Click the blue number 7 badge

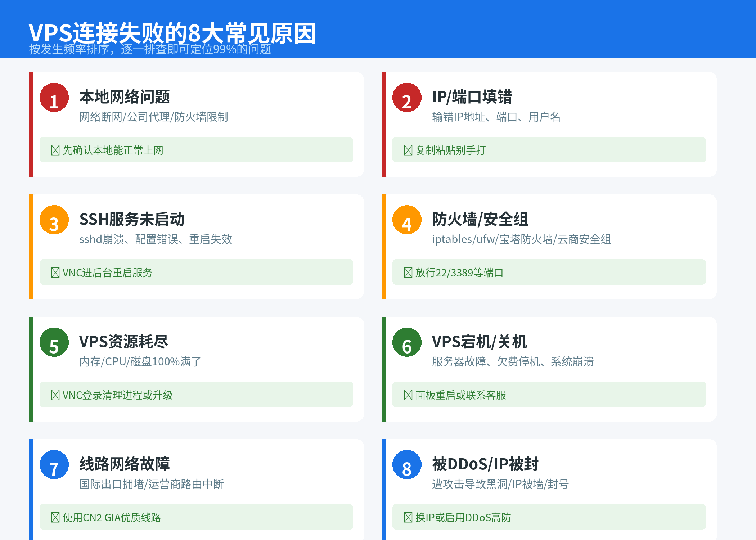pos(54,465)
